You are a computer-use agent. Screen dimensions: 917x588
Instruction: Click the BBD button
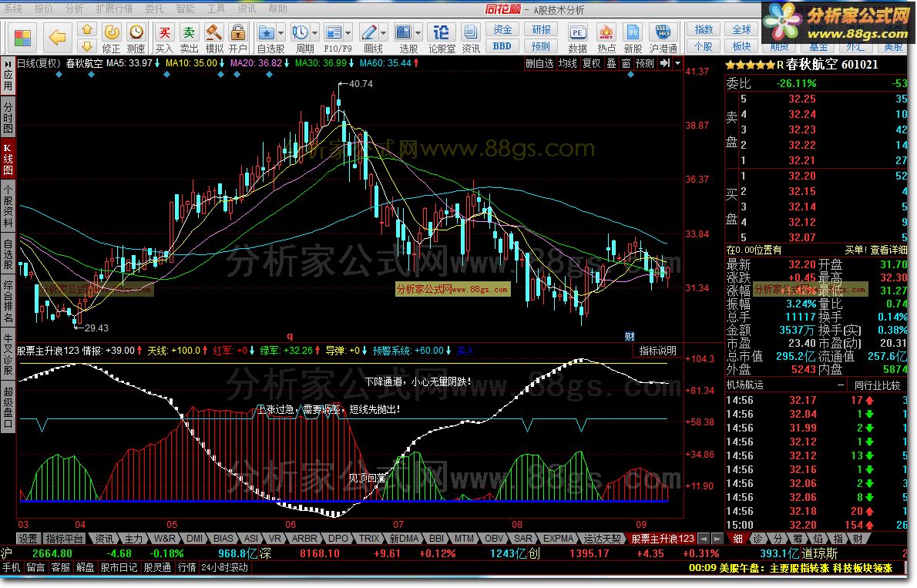point(502,45)
